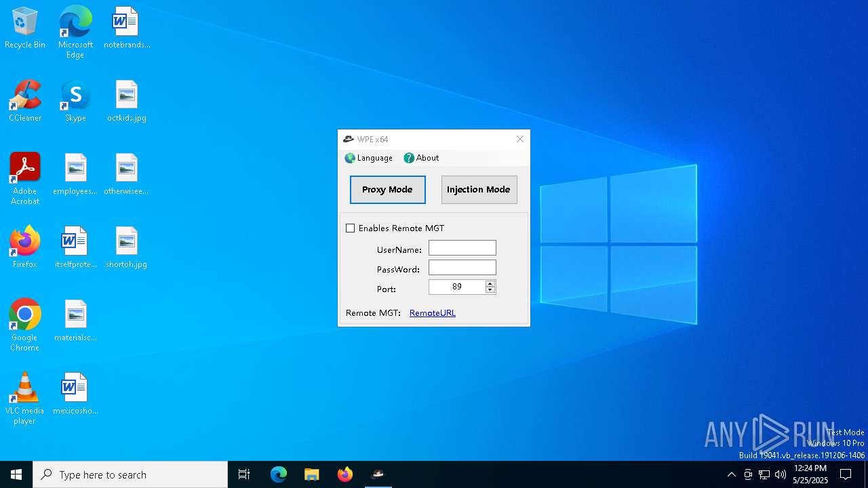This screenshot has height=488, width=868.
Task: Decrease the Port value with down arrow
Action: (490, 291)
